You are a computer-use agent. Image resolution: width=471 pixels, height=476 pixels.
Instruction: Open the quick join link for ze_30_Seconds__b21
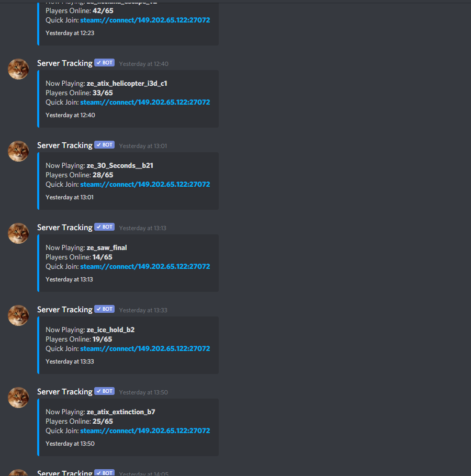tap(145, 185)
